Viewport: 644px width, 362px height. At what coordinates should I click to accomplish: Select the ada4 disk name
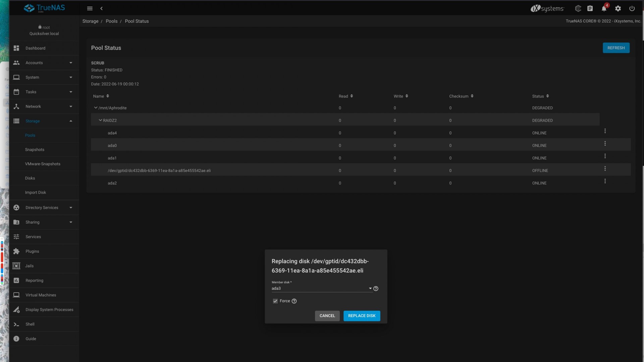(x=112, y=133)
